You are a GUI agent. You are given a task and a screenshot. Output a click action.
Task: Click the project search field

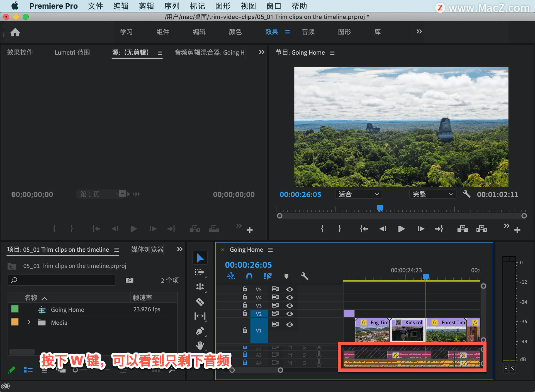[x=62, y=280]
